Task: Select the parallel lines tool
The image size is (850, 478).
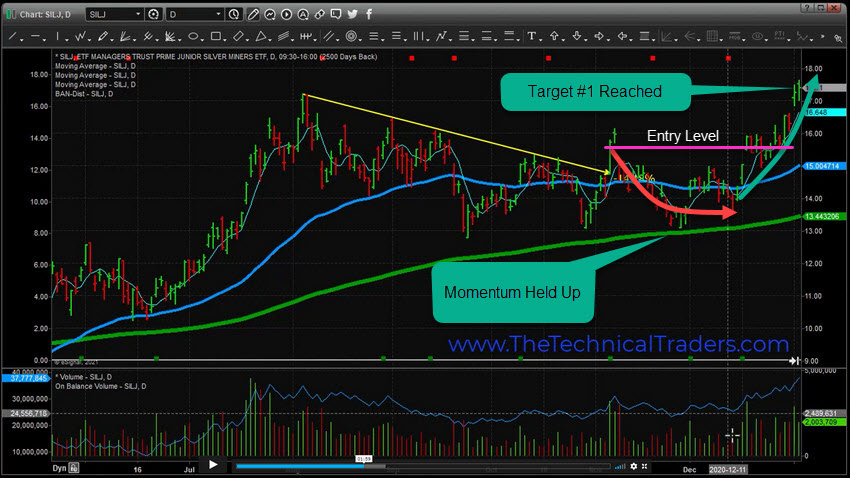Action: [x=327, y=37]
